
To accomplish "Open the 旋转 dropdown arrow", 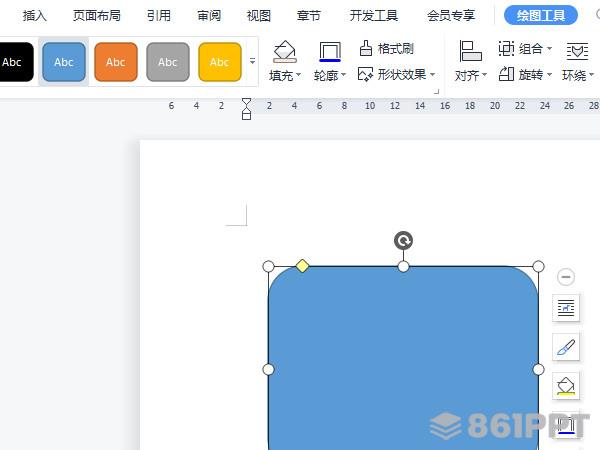I will [549, 74].
